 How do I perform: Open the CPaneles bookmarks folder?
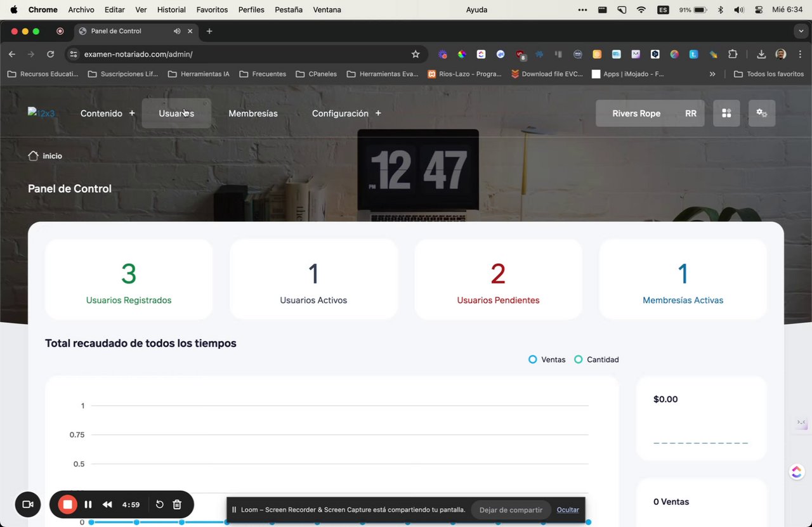[x=317, y=74]
